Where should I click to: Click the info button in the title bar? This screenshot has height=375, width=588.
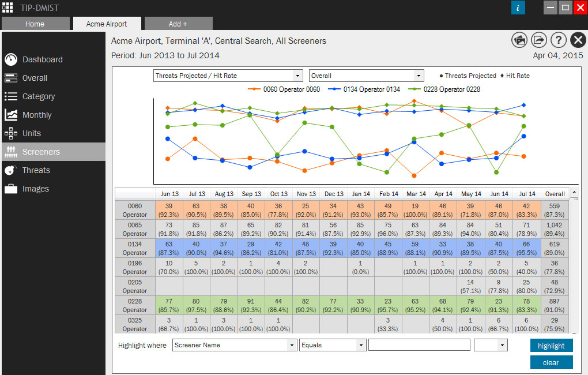coord(518,7)
